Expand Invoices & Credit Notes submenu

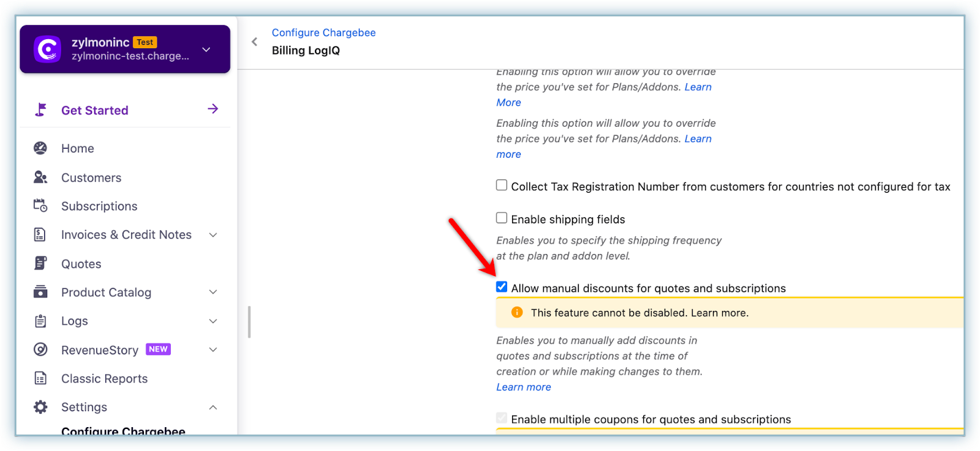[x=213, y=235]
